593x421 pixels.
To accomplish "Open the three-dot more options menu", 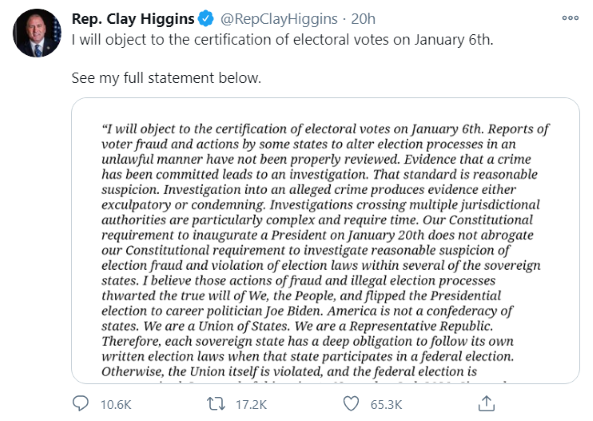I will (570, 18).
